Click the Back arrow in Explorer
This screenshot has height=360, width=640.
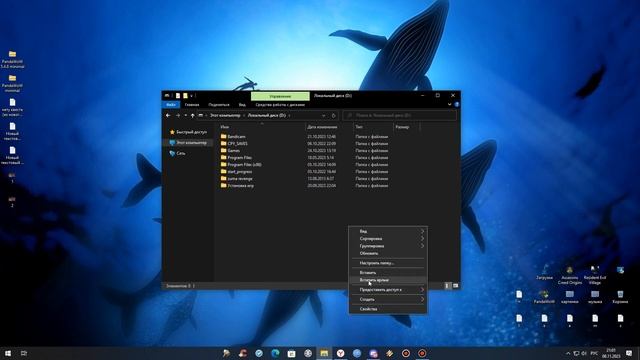[168, 116]
